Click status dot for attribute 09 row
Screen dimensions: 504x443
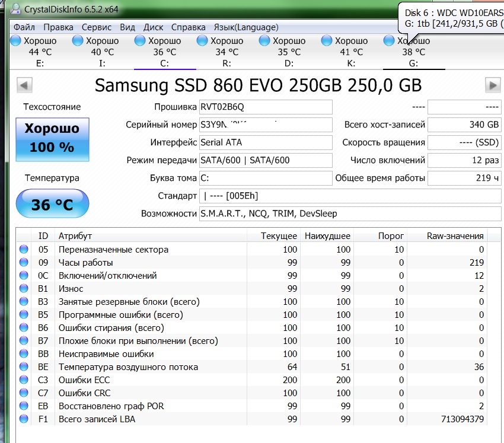pyautogui.click(x=24, y=262)
